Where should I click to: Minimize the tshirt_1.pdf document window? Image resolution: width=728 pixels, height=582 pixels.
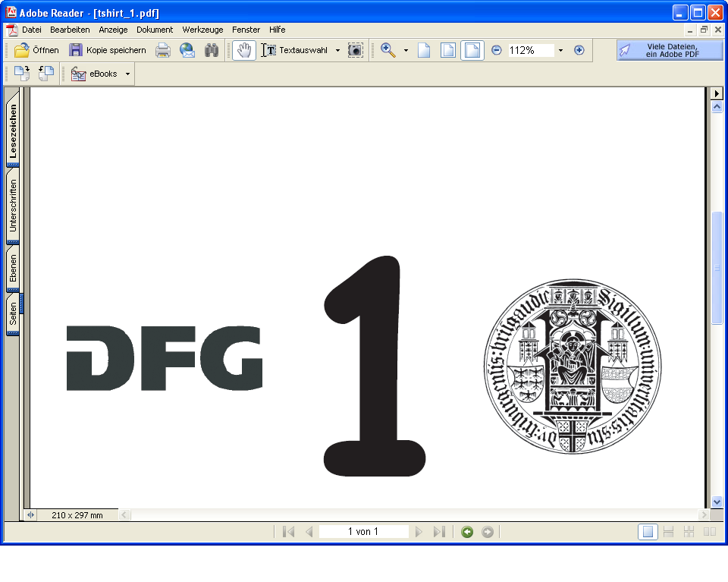690,30
